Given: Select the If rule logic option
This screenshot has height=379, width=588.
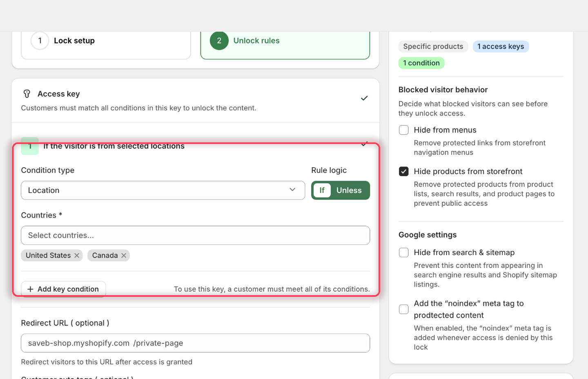Looking at the screenshot, I should pyautogui.click(x=322, y=191).
